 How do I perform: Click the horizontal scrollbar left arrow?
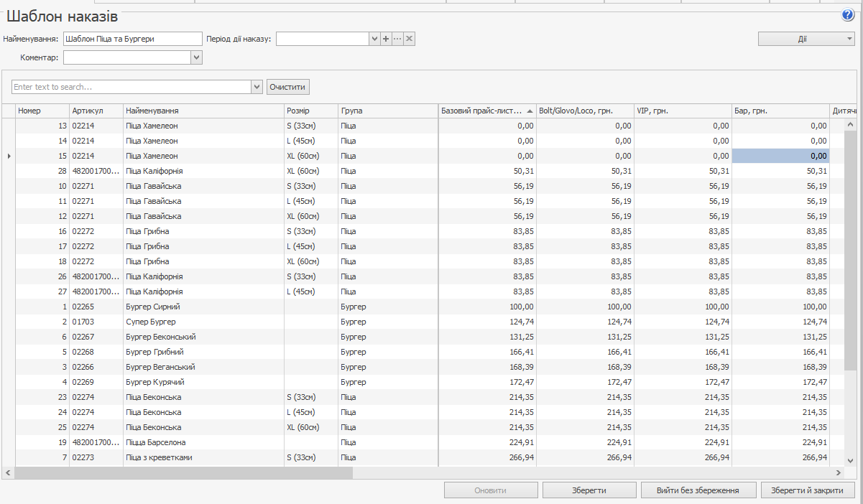click(8, 473)
